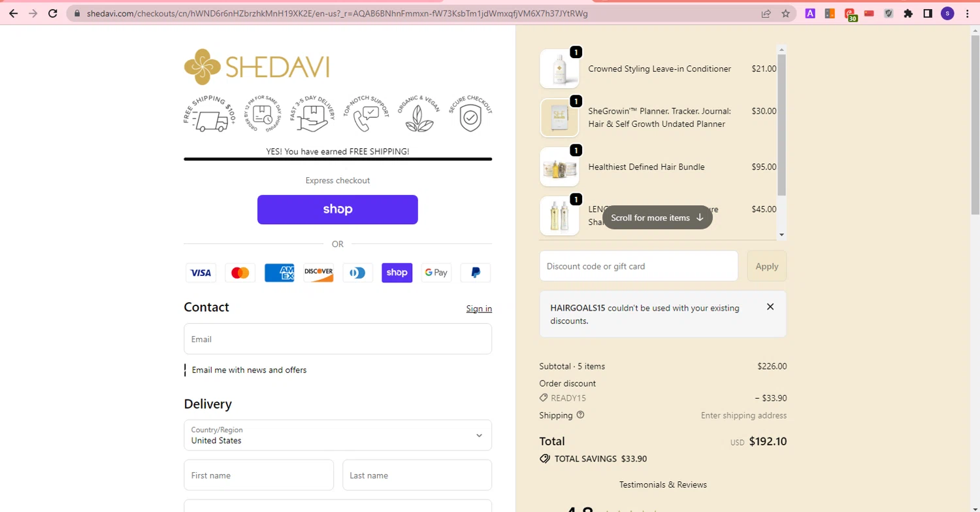Click the items list scroll-down arrow
Screen dimensions: 980x512
782,235
